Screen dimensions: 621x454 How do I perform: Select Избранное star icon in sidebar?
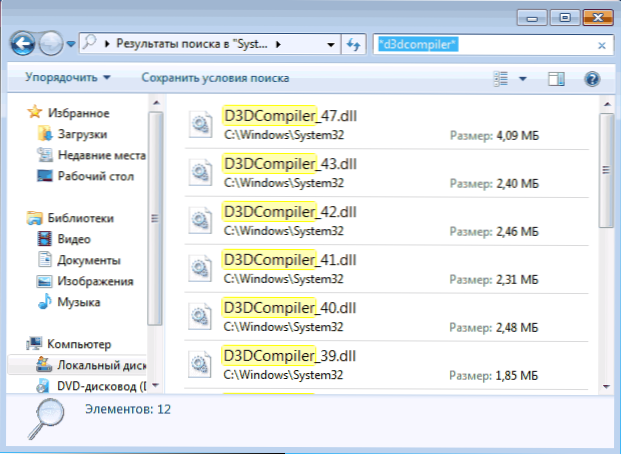pyautogui.click(x=34, y=112)
